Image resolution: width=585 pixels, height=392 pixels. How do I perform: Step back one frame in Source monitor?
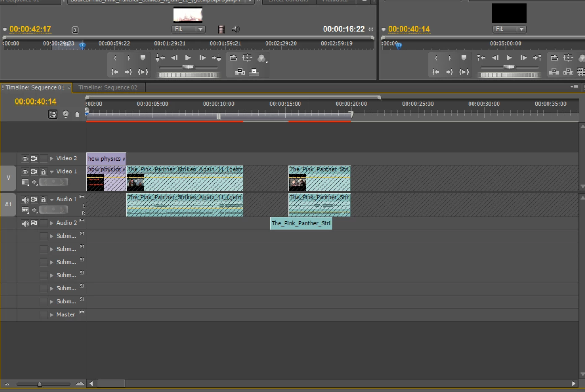click(x=174, y=58)
